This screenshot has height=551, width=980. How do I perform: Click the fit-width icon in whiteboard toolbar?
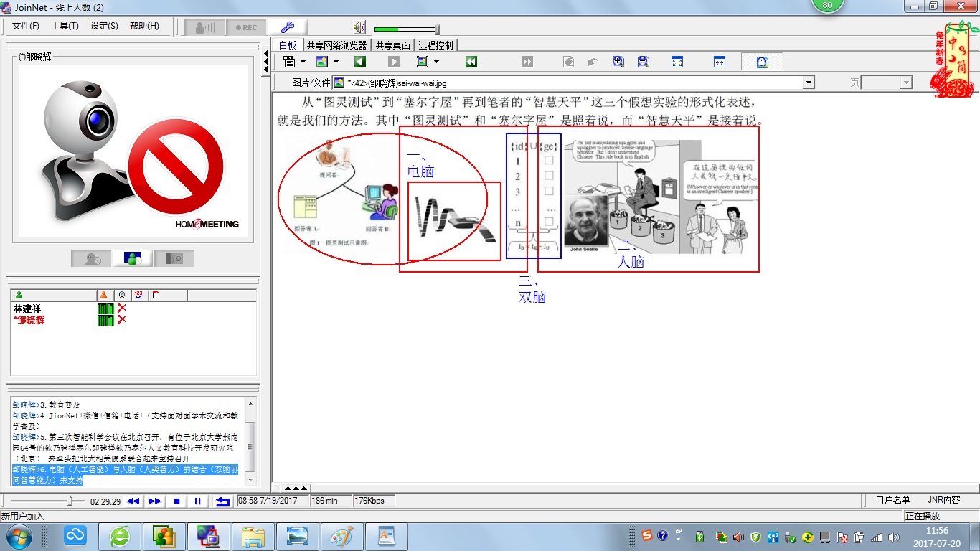coord(719,62)
